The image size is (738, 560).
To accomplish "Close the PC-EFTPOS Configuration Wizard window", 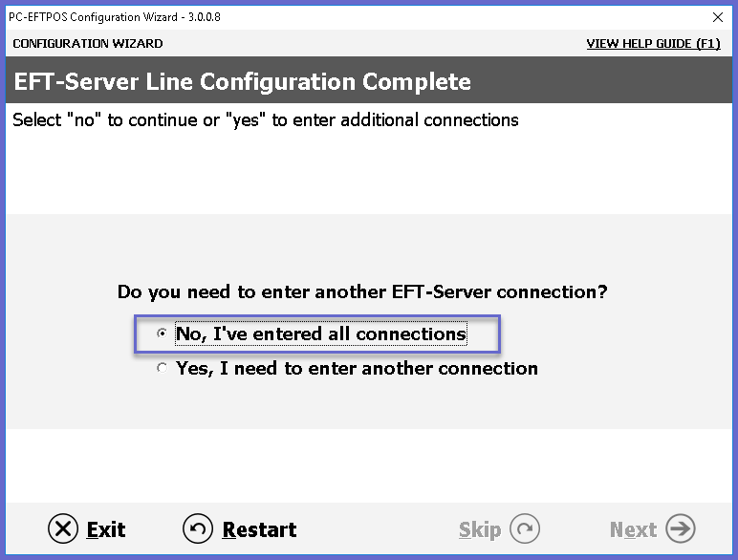I will pyautogui.click(x=718, y=17).
